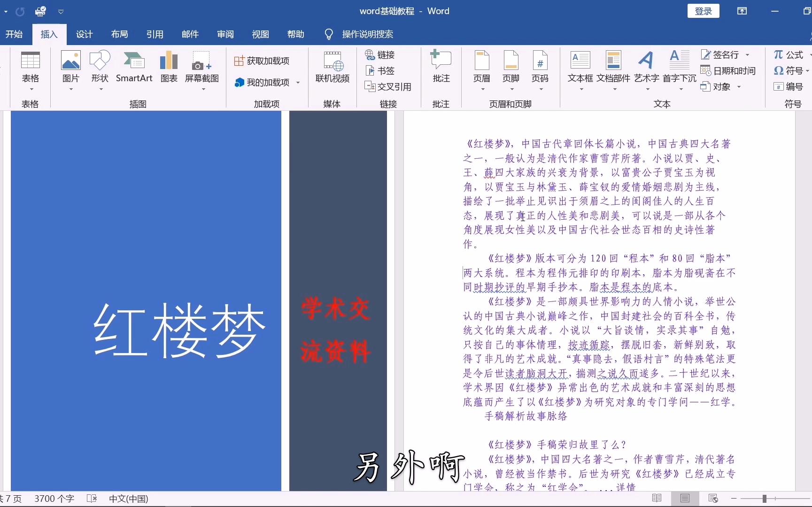Click the red 学术交流资料 text
This screenshot has width=812, height=507.
335,330
